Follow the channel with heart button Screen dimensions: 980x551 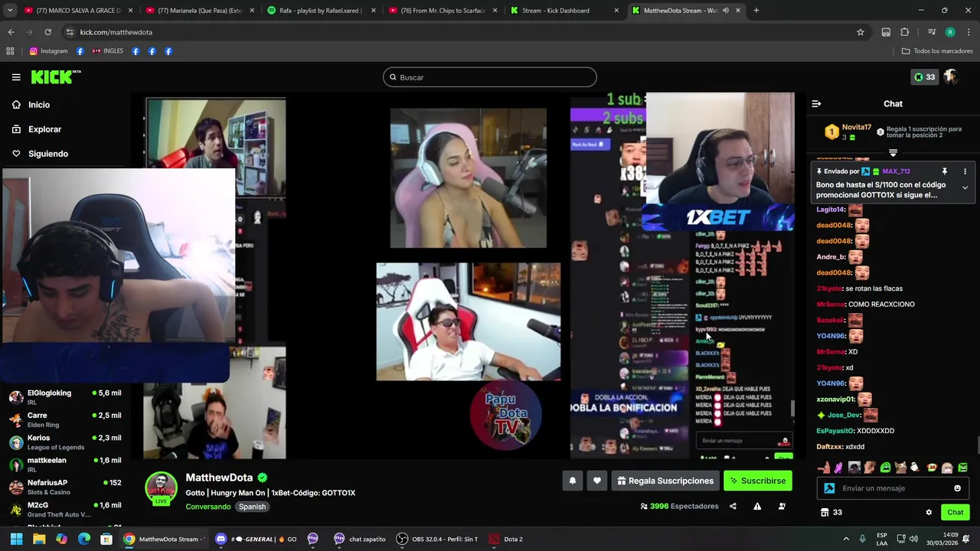coord(597,481)
